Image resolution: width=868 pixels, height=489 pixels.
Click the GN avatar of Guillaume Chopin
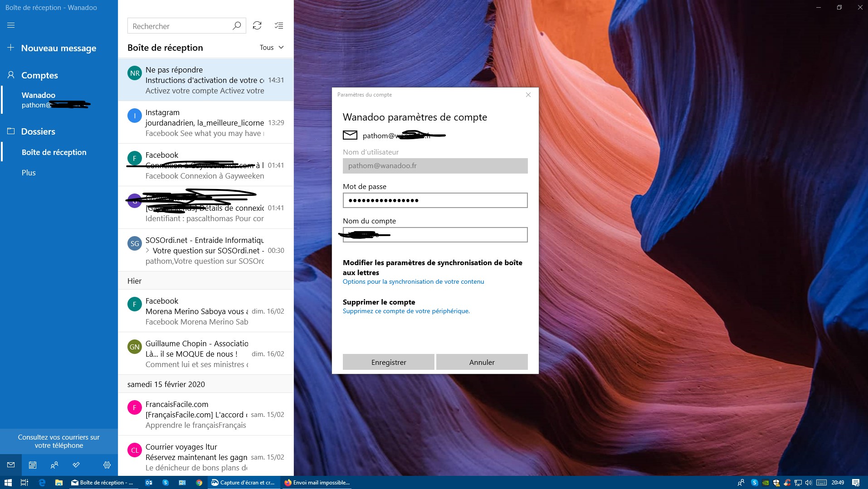click(x=135, y=347)
